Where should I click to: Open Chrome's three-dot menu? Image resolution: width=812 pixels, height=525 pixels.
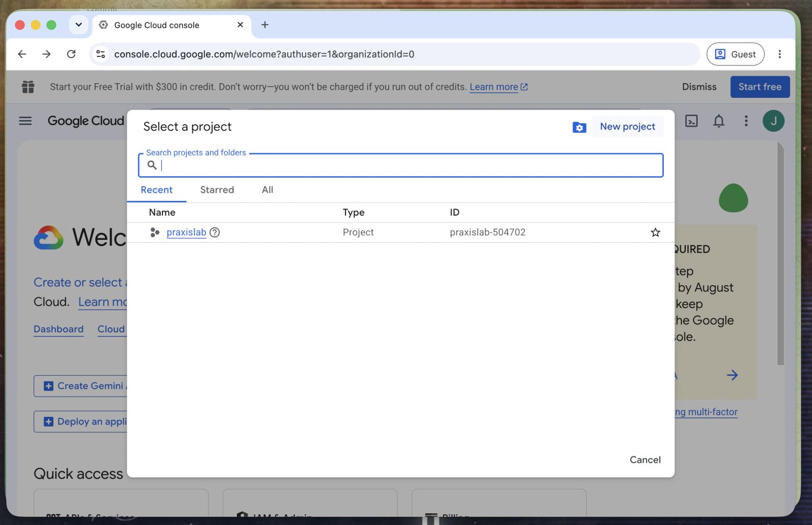(x=780, y=54)
